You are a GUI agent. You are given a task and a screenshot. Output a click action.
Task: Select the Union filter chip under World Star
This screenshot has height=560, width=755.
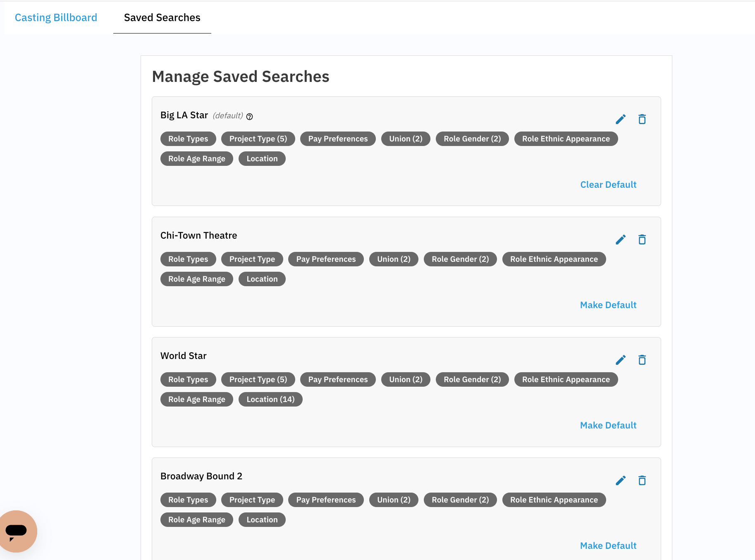click(406, 379)
